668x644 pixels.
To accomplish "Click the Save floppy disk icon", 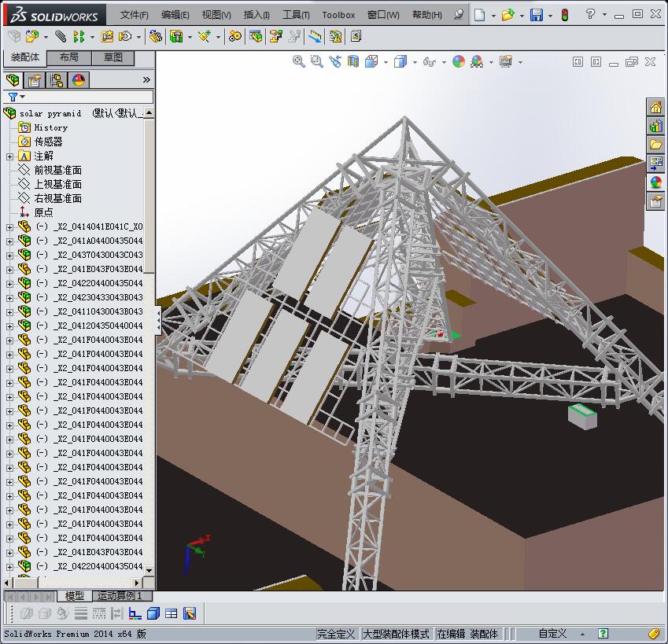I will pos(537,15).
